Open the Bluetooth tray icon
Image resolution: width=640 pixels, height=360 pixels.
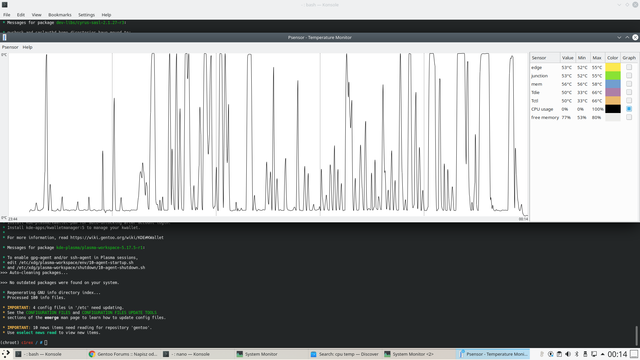pos(577,354)
